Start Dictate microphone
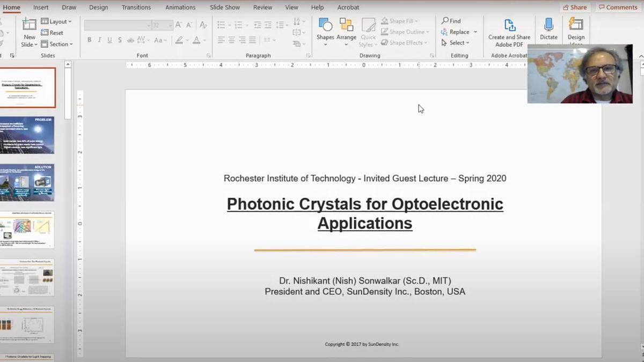The height and width of the screenshot is (362, 644). [548, 29]
